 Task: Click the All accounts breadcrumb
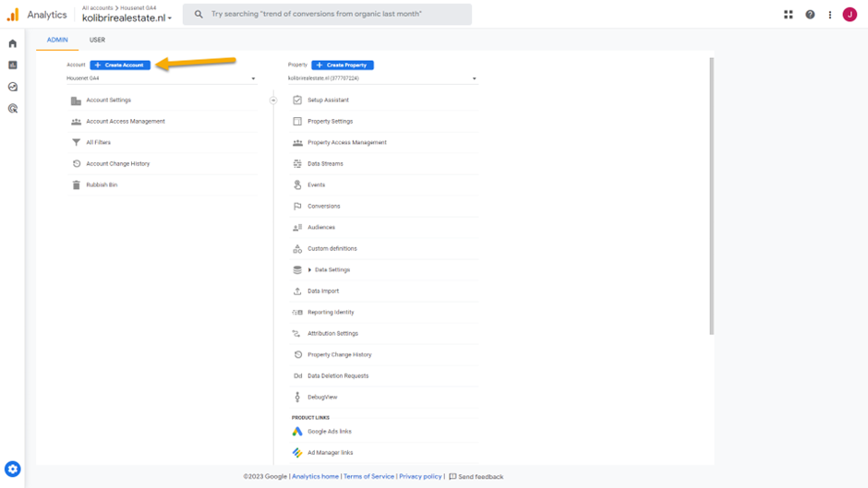coord(98,7)
